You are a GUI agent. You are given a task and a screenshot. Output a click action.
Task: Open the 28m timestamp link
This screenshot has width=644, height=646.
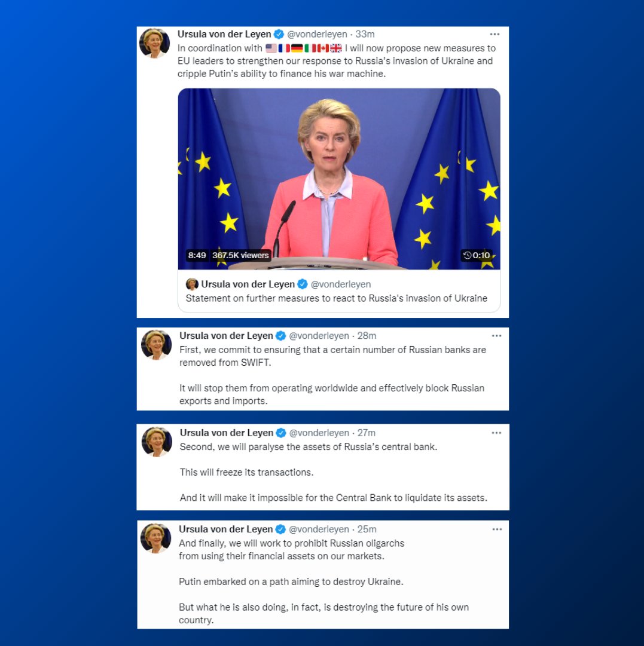pos(367,336)
